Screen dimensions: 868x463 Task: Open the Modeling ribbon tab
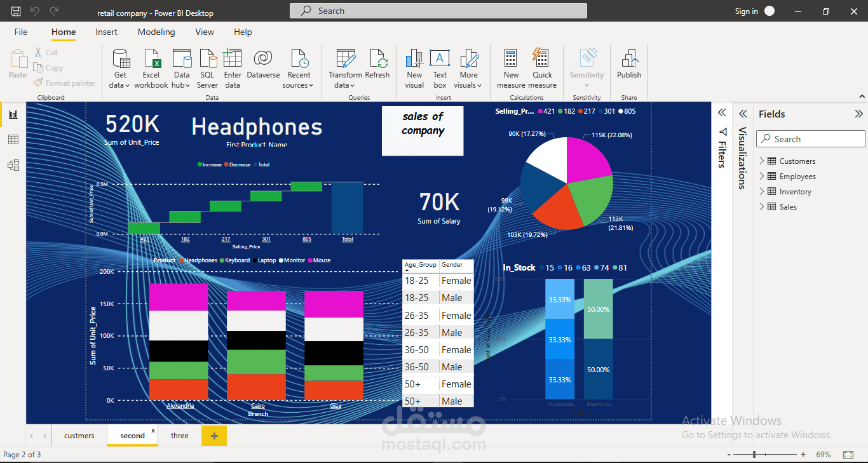156,32
